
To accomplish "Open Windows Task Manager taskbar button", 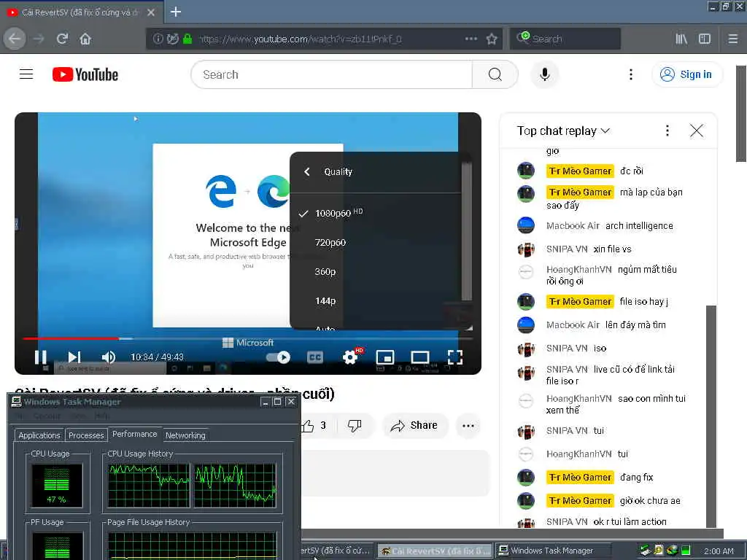I will pos(553,551).
